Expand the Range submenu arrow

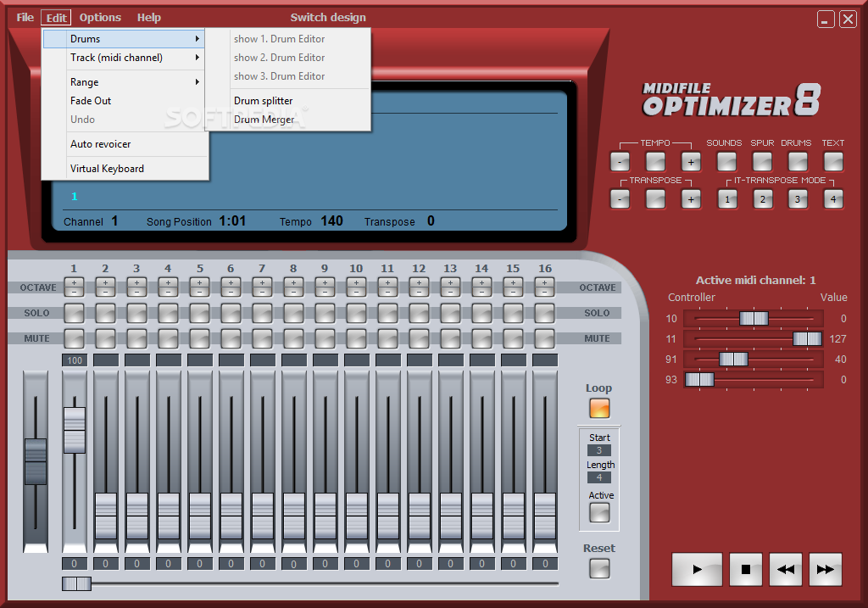197,82
